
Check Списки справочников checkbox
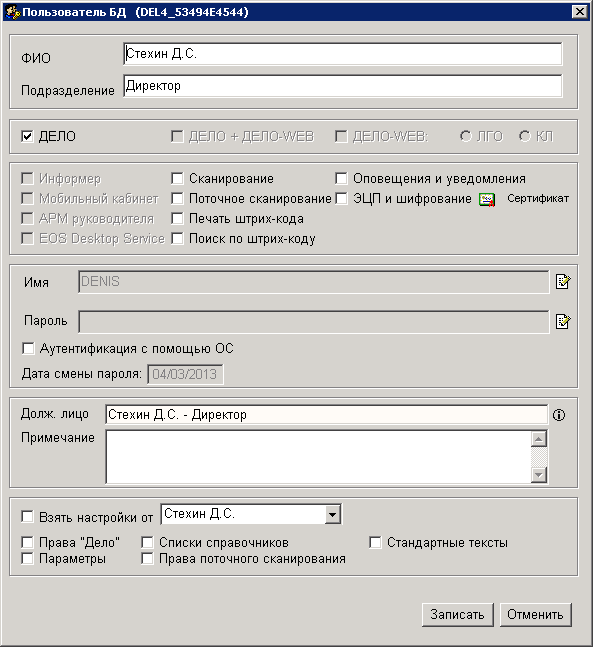coord(147,542)
